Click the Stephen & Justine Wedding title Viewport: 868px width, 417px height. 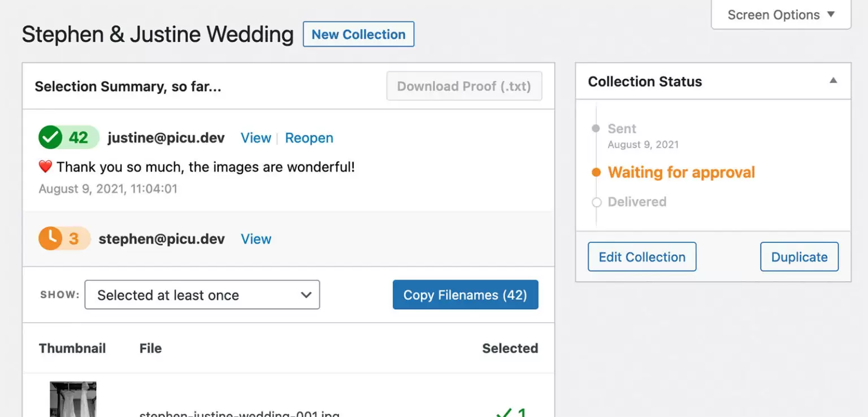point(158,34)
